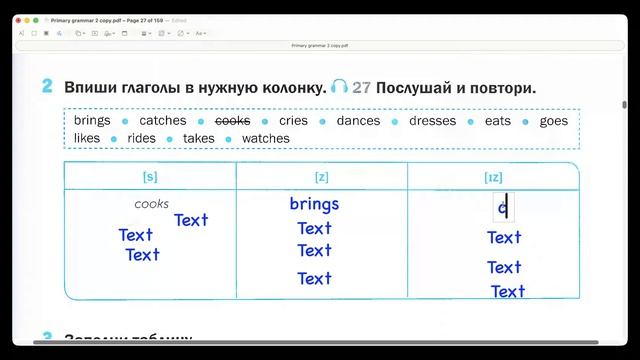
Task: Click the word watches in word bank
Action: pos(266,138)
